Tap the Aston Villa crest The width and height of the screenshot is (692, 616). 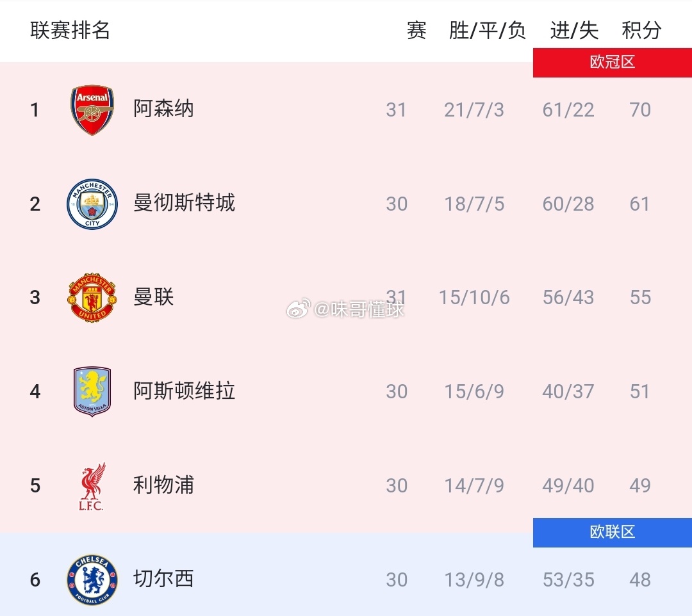[x=92, y=391]
